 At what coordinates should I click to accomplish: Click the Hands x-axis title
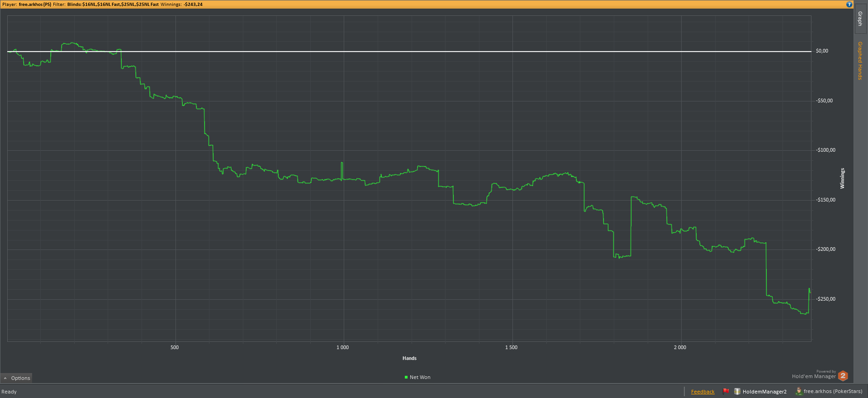tap(409, 358)
